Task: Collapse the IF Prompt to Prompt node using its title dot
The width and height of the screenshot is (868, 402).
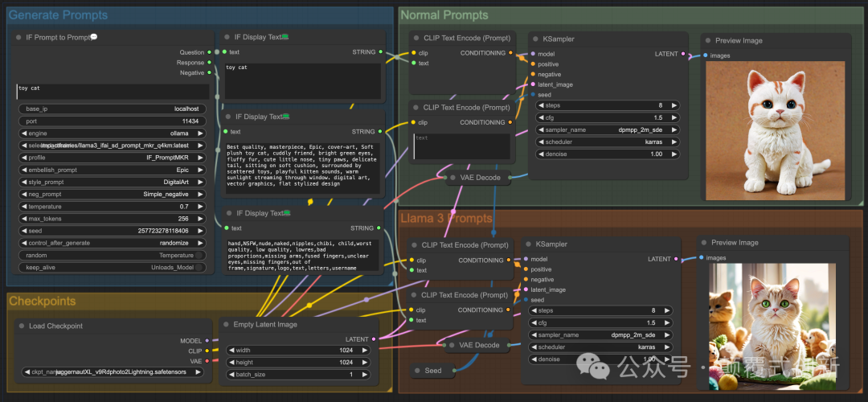Action: (18, 37)
